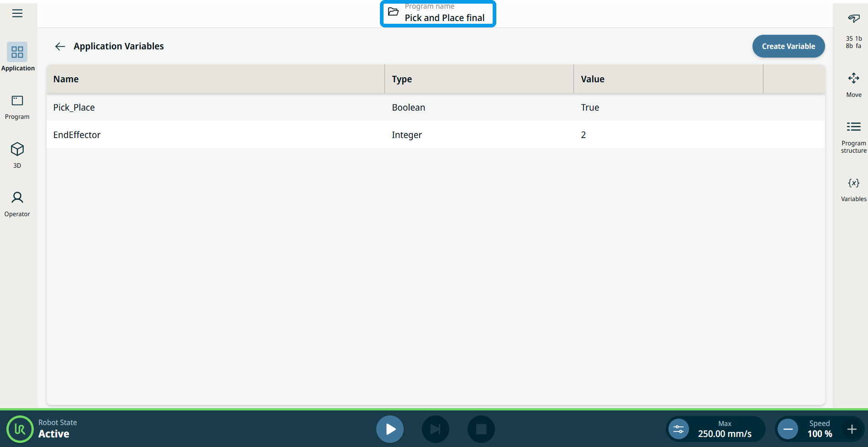Show the Program structure panel
This screenshot has height=447, width=868.
pos(853,136)
